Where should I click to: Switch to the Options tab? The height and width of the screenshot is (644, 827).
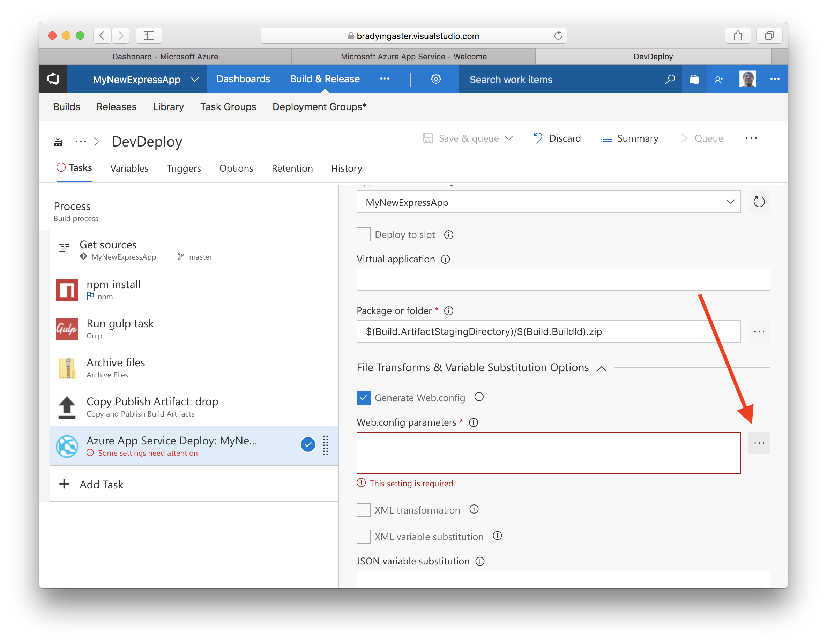tap(236, 168)
